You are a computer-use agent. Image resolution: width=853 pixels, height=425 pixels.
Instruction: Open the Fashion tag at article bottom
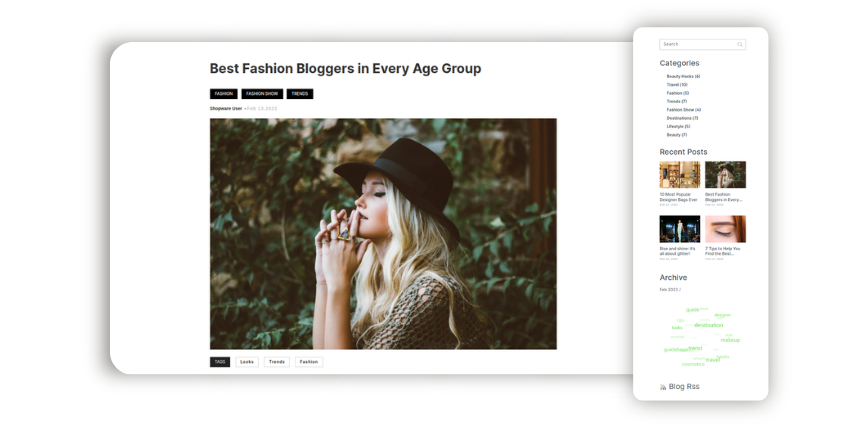(309, 362)
